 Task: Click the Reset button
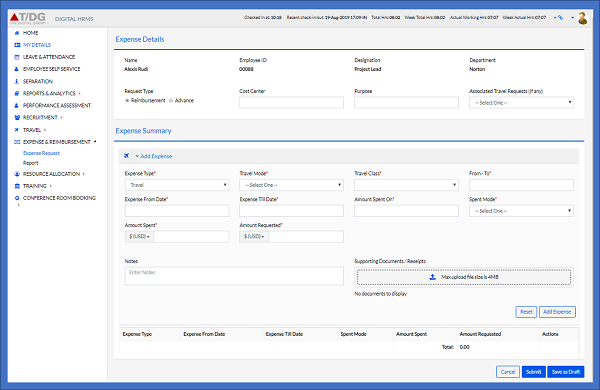(x=526, y=312)
